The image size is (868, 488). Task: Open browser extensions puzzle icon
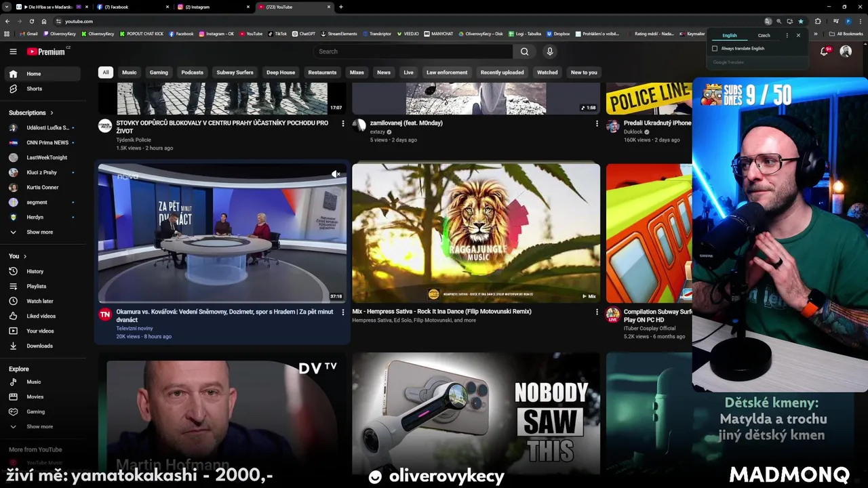818,21
